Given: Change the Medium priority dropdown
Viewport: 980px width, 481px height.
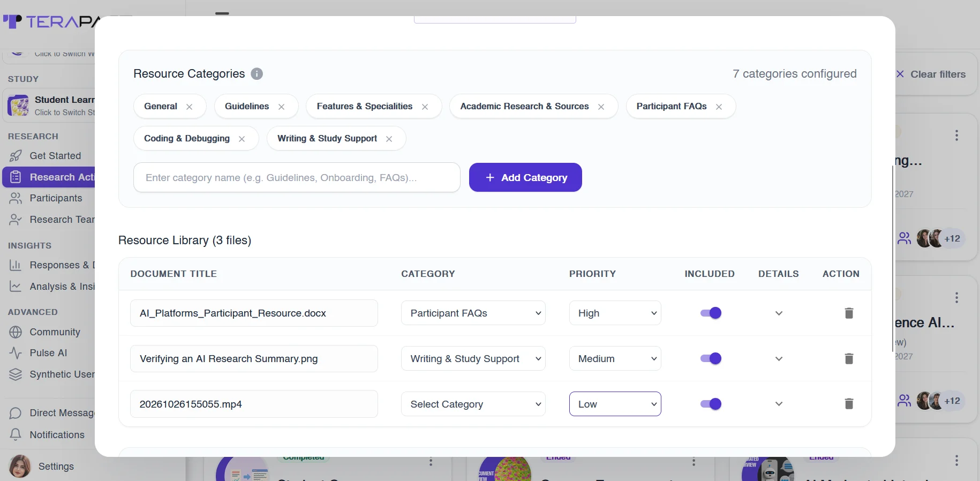Looking at the screenshot, I should (615, 358).
